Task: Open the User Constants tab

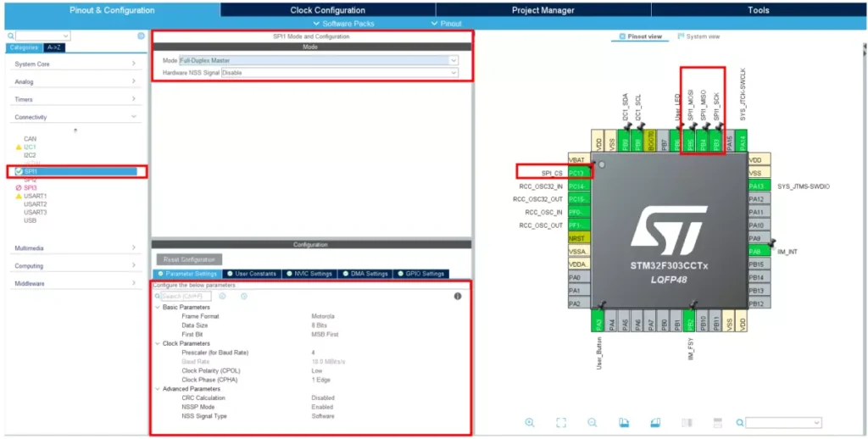Action: coord(252,274)
